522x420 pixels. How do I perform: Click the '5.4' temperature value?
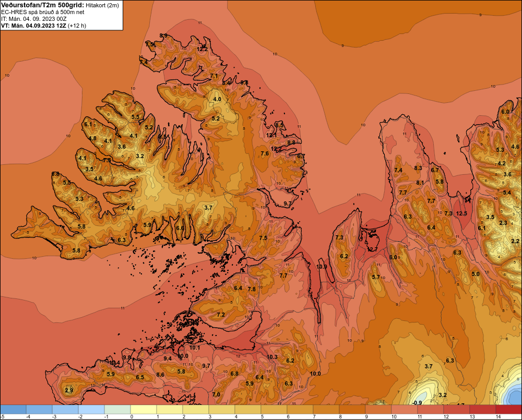[507, 193]
